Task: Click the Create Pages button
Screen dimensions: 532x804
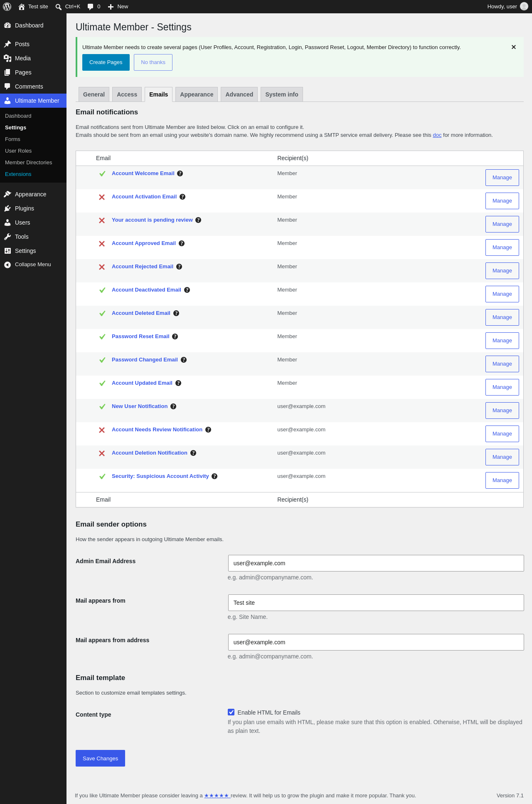Action: coord(106,62)
